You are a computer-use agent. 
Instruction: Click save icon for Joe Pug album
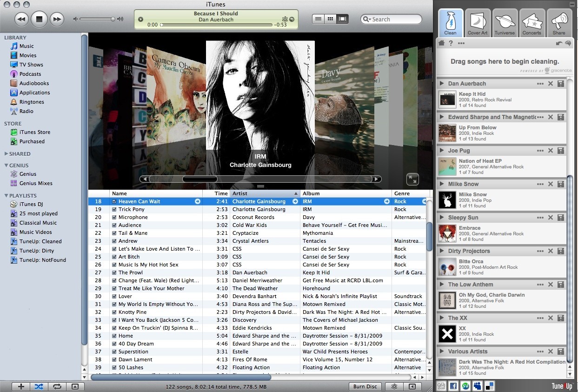[561, 151]
